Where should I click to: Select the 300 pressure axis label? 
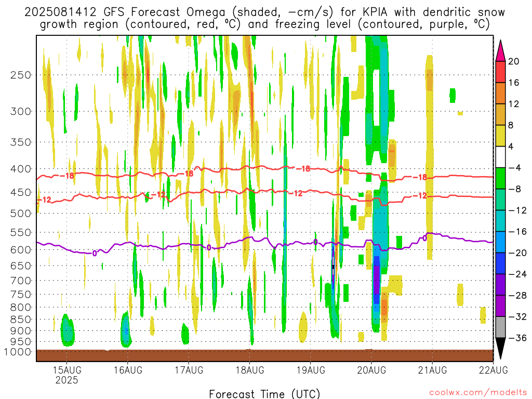click(x=21, y=111)
